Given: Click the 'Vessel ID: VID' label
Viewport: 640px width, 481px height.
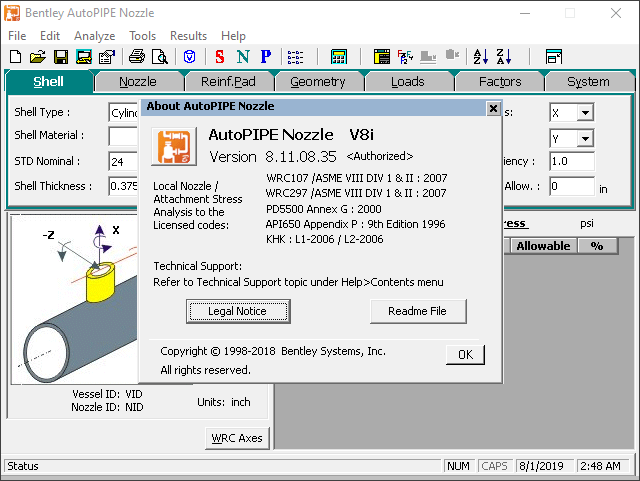Looking at the screenshot, I should (x=107, y=394).
